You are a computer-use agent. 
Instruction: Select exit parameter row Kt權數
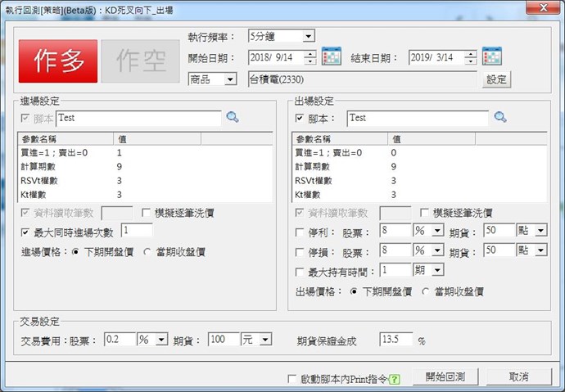click(x=419, y=195)
